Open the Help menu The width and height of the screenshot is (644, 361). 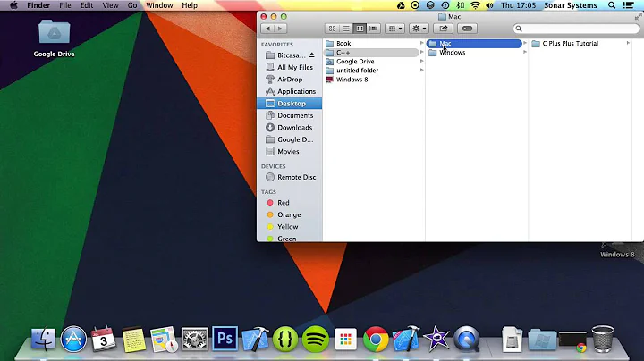[190, 5]
